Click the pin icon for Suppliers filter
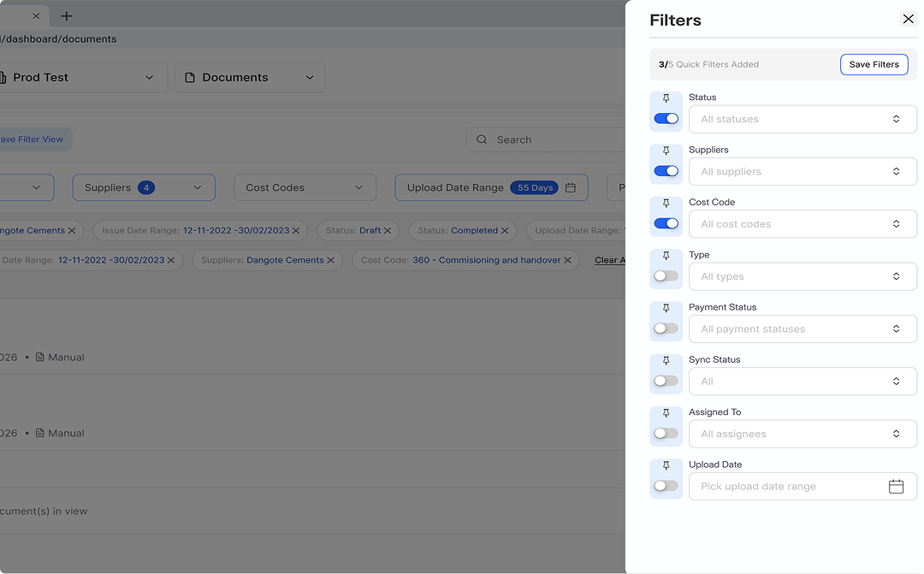 666,151
